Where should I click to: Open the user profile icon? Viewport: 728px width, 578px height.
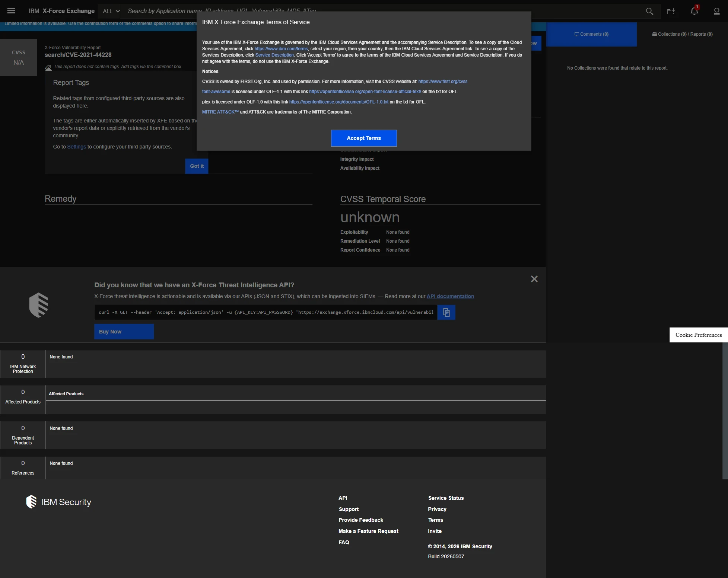pos(716,11)
